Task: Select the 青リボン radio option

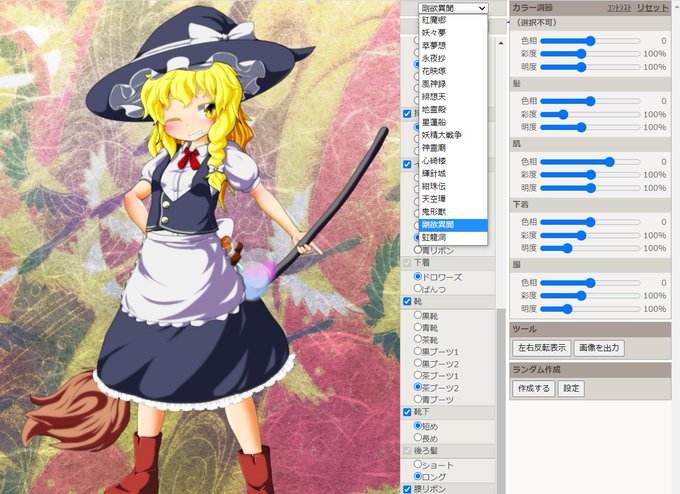Action: [418, 250]
